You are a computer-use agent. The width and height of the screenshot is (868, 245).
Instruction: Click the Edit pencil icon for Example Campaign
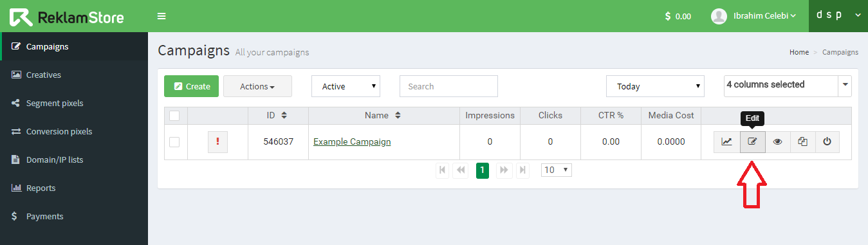(752, 141)
